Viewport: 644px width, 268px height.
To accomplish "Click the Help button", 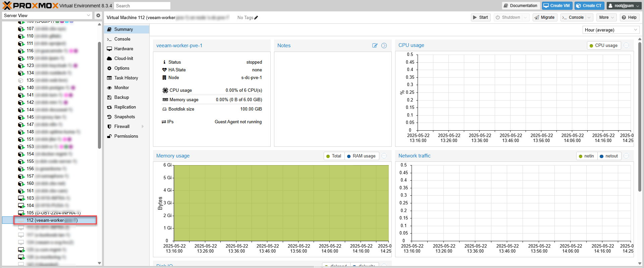I will tap(629, 17).
